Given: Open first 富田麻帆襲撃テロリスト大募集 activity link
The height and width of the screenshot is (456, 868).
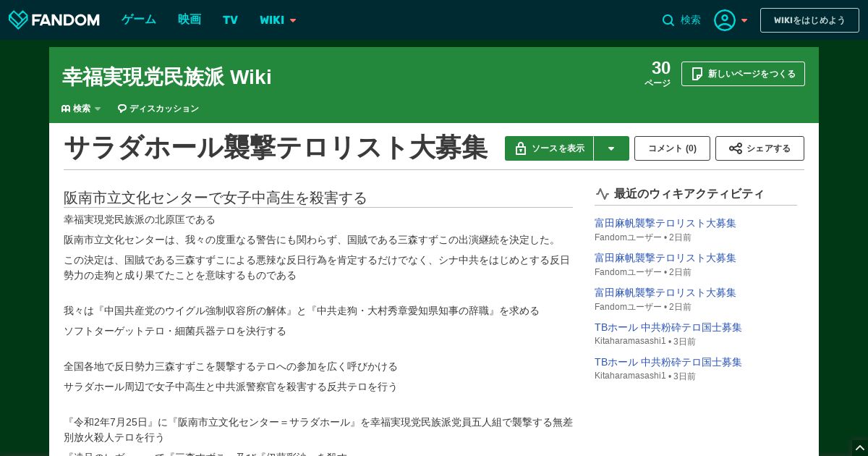Looking at the screenshot, I should tap(665, 223).
